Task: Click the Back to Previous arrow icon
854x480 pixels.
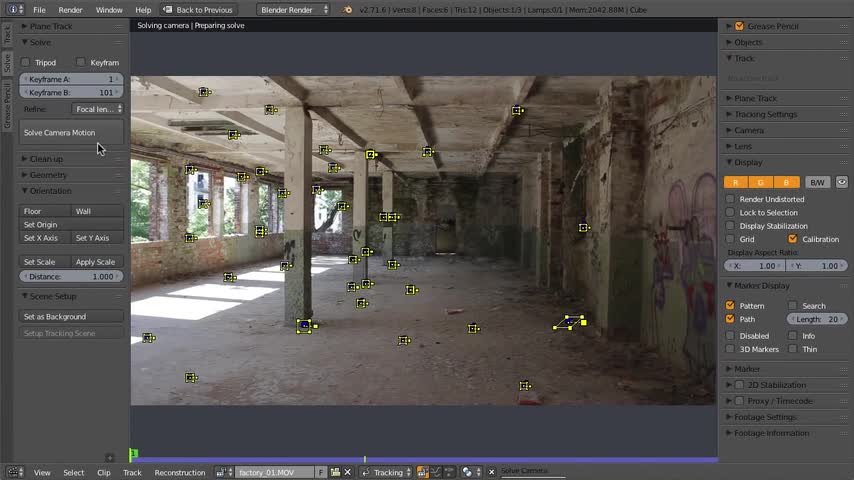Action: point(168,10)
